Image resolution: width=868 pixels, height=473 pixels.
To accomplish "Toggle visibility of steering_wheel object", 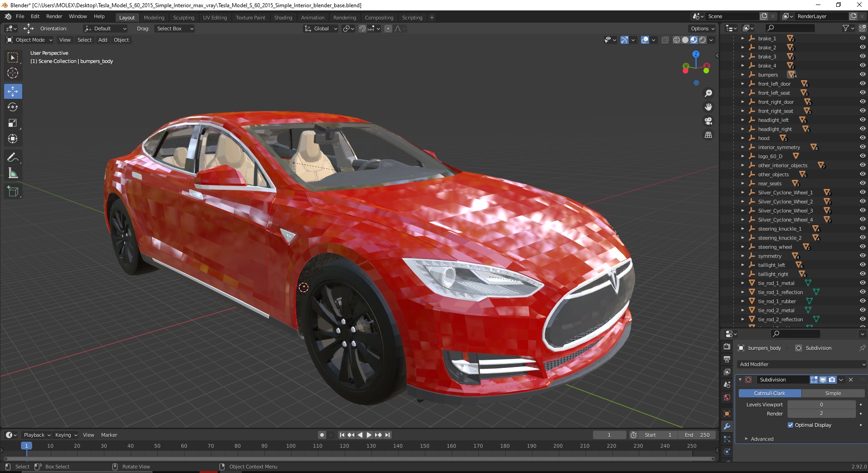I will tap(863, 247).
